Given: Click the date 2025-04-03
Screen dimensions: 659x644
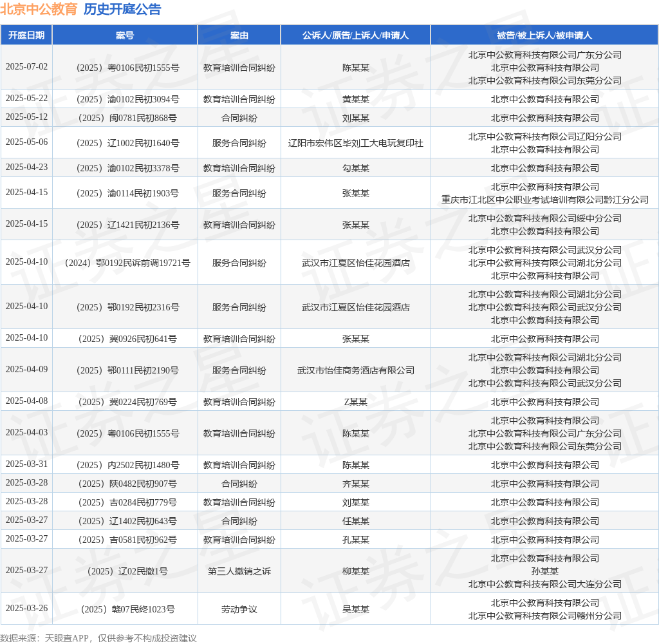Looking at the screenshot, I should click(x=26, y=432).
